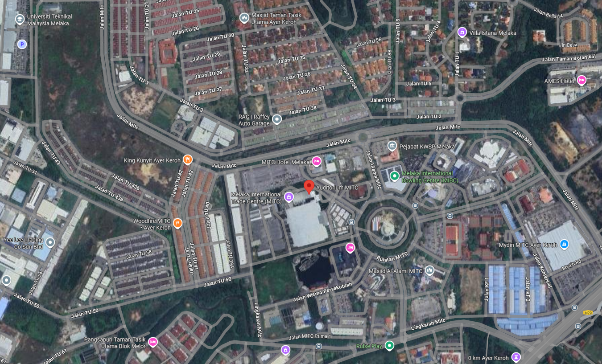Open King Kunyit Ayer Keroh restaurant marker

188,160
